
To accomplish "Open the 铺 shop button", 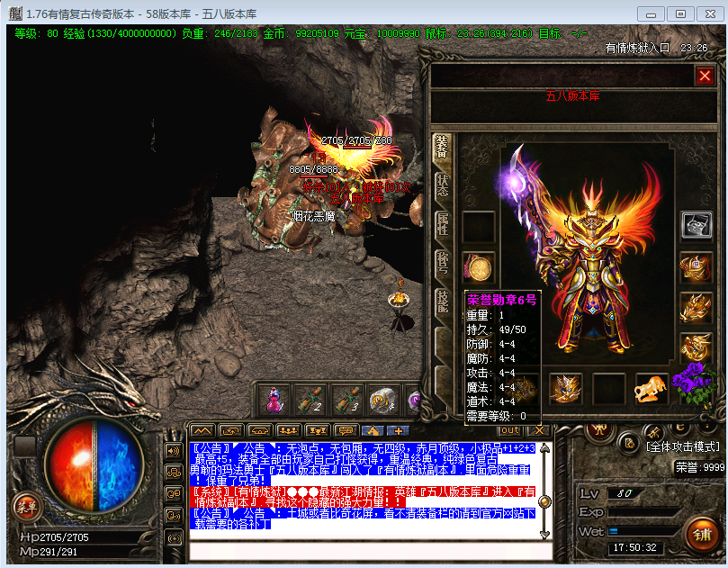I will pyautogui.click(x=702, y=535).
